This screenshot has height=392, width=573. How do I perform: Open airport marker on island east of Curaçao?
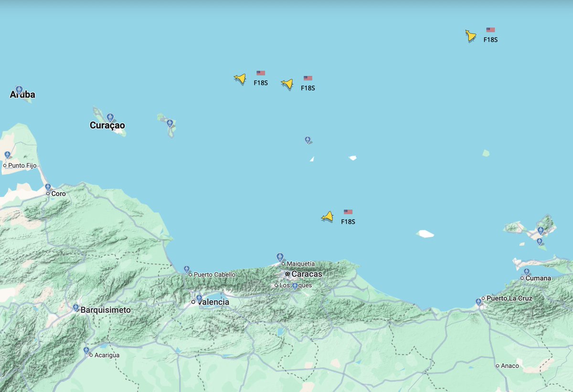(x=170, y=123)
